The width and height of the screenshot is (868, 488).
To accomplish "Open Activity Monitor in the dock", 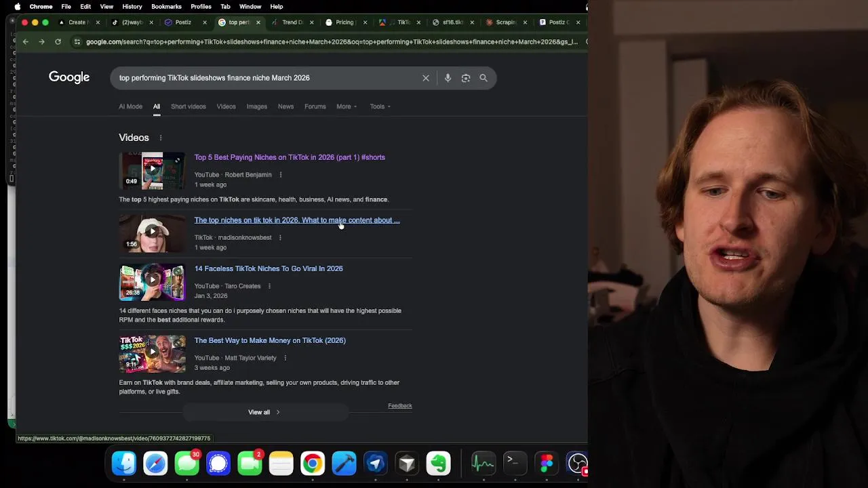I will point(483,464).
